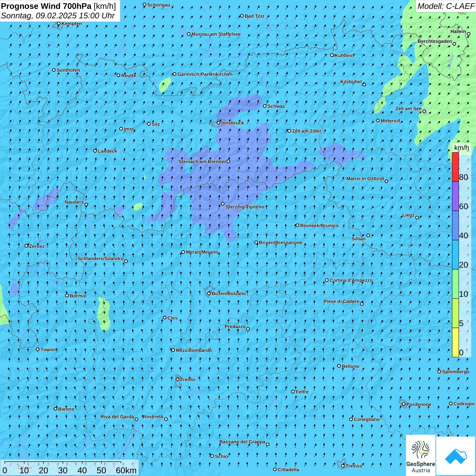The width and height of the screenshot is (476, 476).
Task: Click the Mezzolombardo label
Action: (x=194, y=350)
